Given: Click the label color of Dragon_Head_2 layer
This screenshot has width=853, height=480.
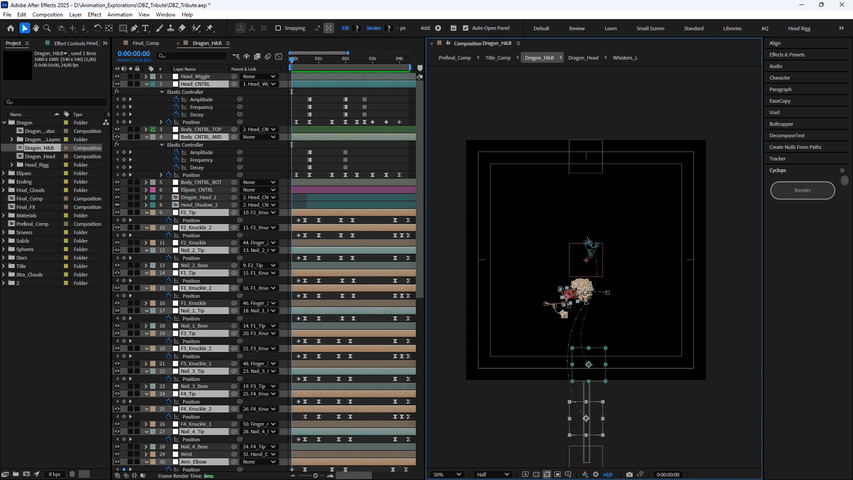Looking at the screenshot, I should coord(153,197).
